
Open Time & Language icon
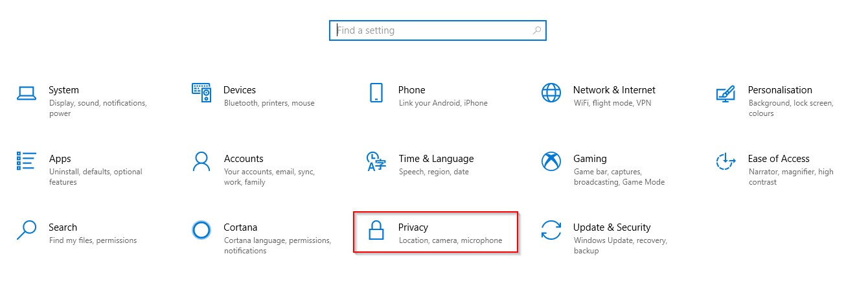[x=376, y=161]
